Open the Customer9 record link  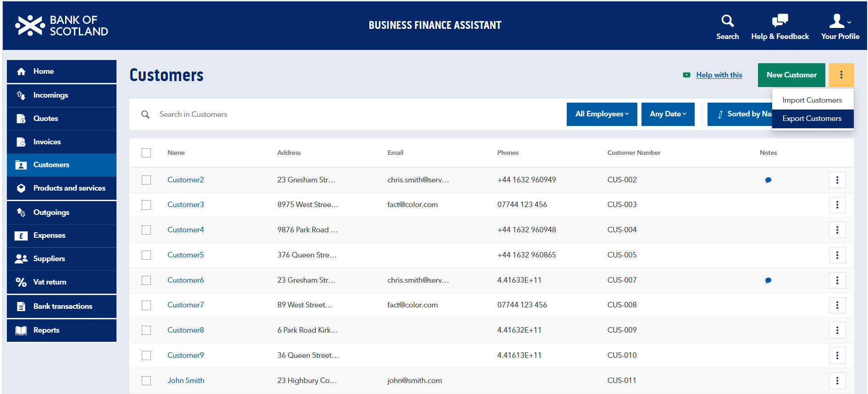(x=186, y=356)
